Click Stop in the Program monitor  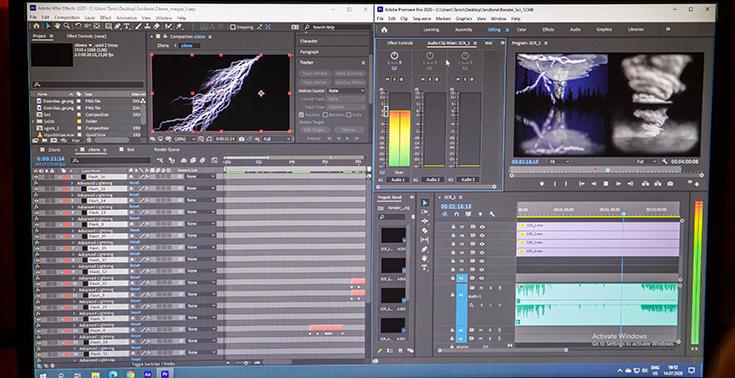pyautogui.click(x=606, y=184)
